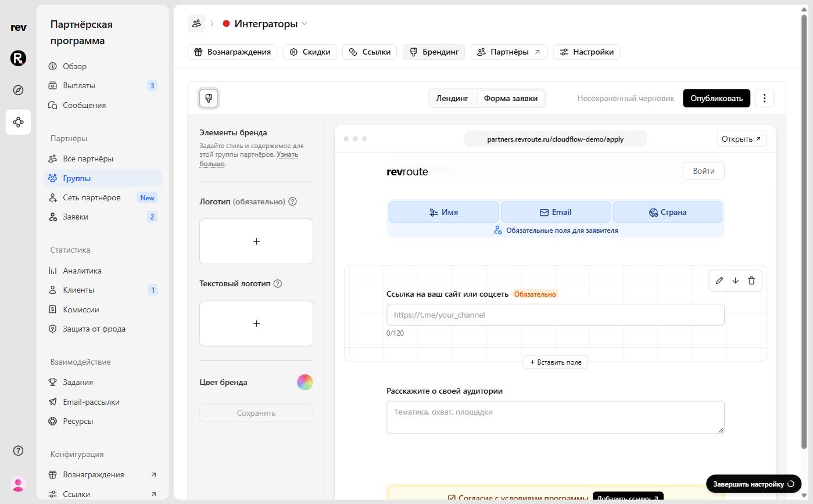Delete the site link field with trash icon

point(751,280)
